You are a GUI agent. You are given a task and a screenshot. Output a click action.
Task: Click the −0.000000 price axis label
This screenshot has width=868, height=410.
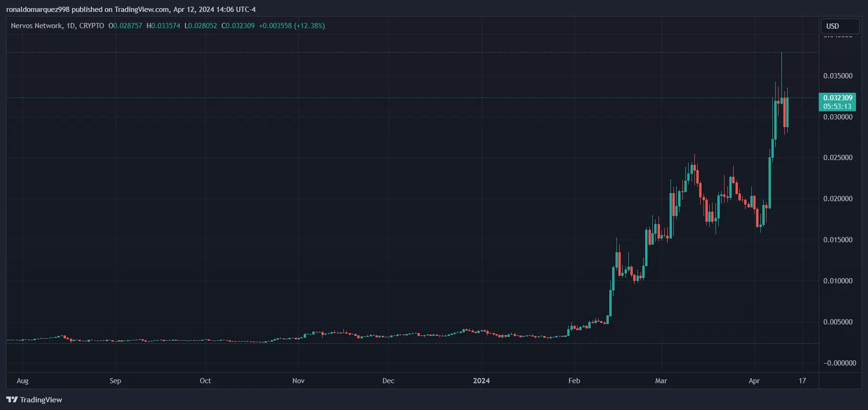840,363
